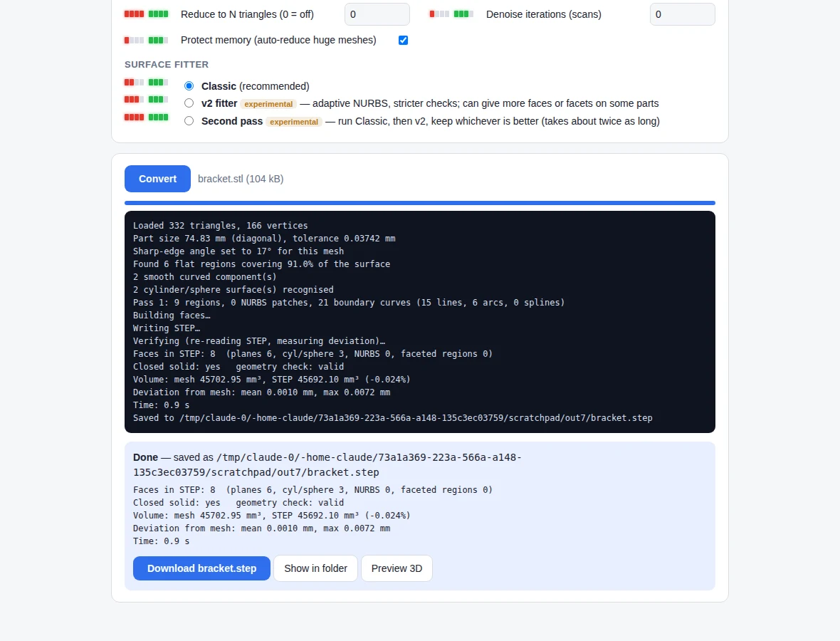The image size is (840, 641).
Task: Click 'Deviation from mesh' line in dark log
Action: click(x=261, y=393)
